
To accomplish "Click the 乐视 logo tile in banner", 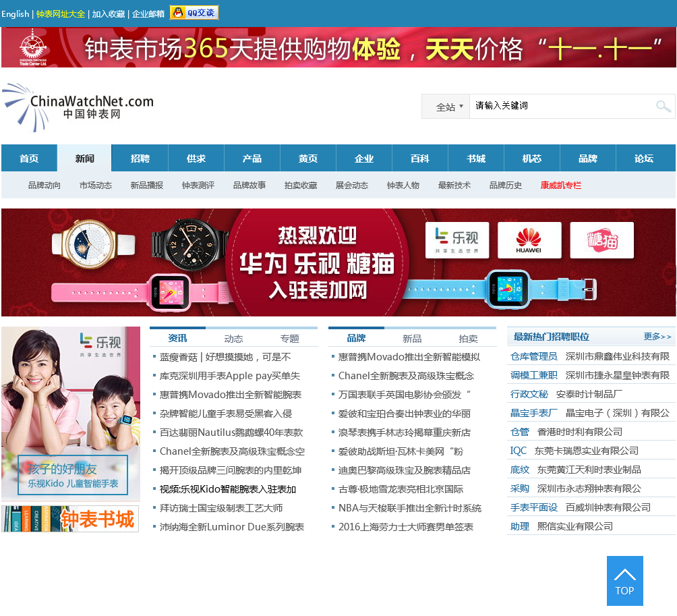I will 457,240.
